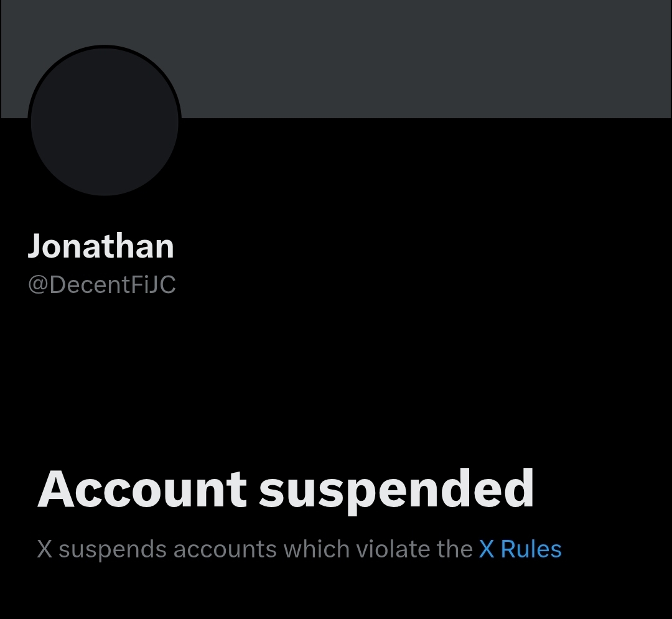Viewport: 672px width, 619px height.
Task: Click the @DecentFiJC username handle
Action: pyautogui.click(x=102, y=285)
